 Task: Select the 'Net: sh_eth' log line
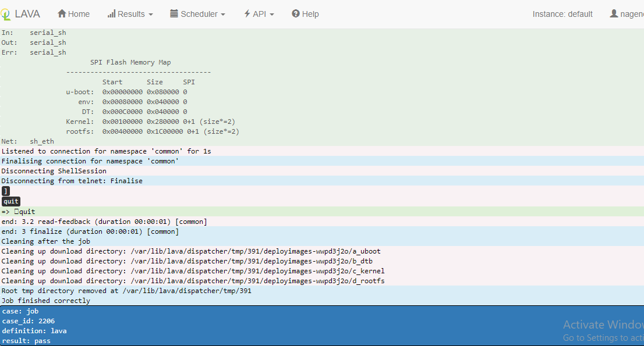27,141
